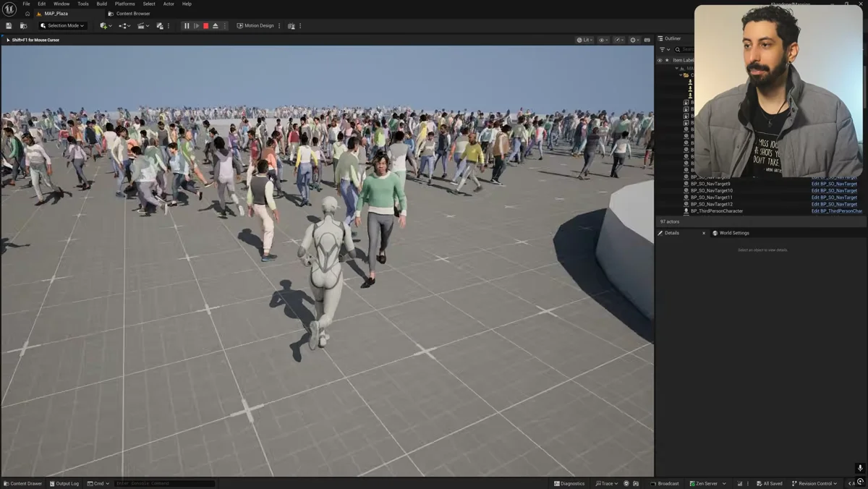This screenshot has height=489, width=868.
Task: Open play options three-dot menu
Action: click(x=224, y=26)
